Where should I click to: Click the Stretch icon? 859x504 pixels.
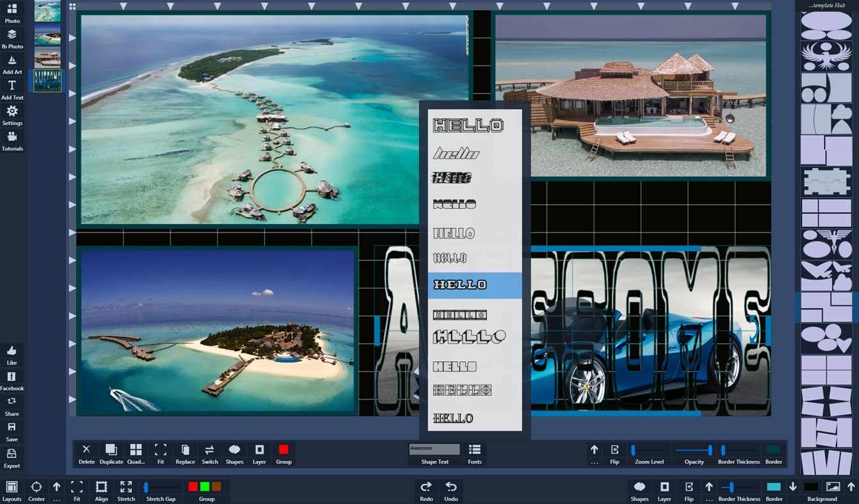(126, 487)
